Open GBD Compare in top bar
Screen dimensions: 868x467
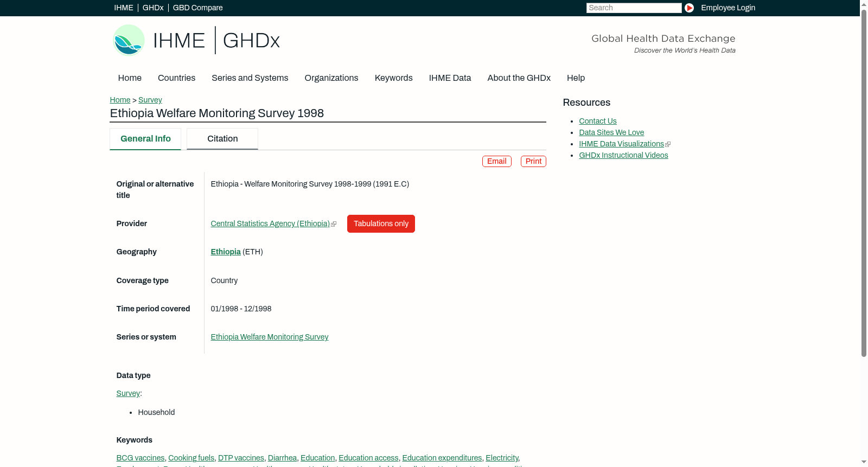click(x=198, y=8)
